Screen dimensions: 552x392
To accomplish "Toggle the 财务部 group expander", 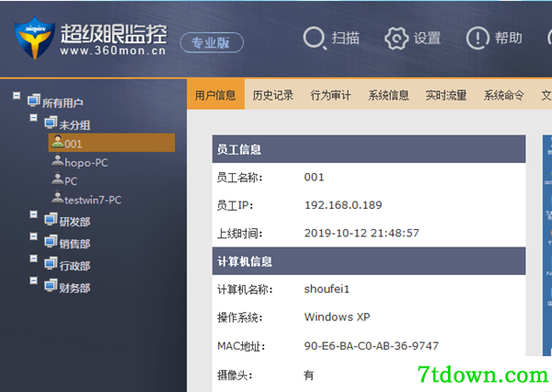I will [33, 281].
